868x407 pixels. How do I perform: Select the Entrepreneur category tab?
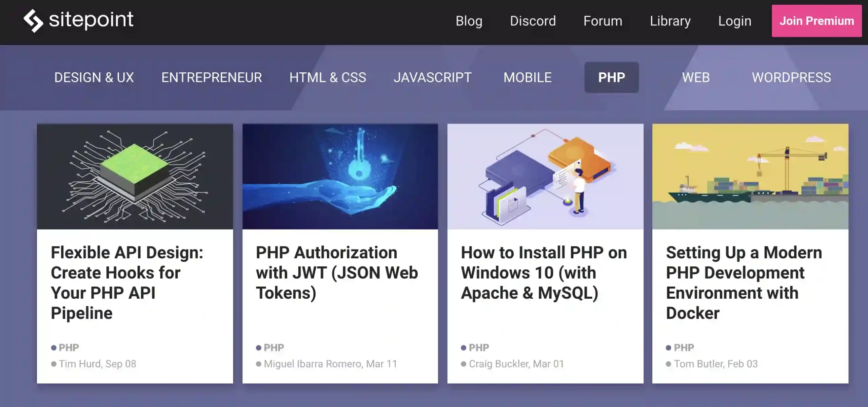pyautogui.click(x=212, y=77)
